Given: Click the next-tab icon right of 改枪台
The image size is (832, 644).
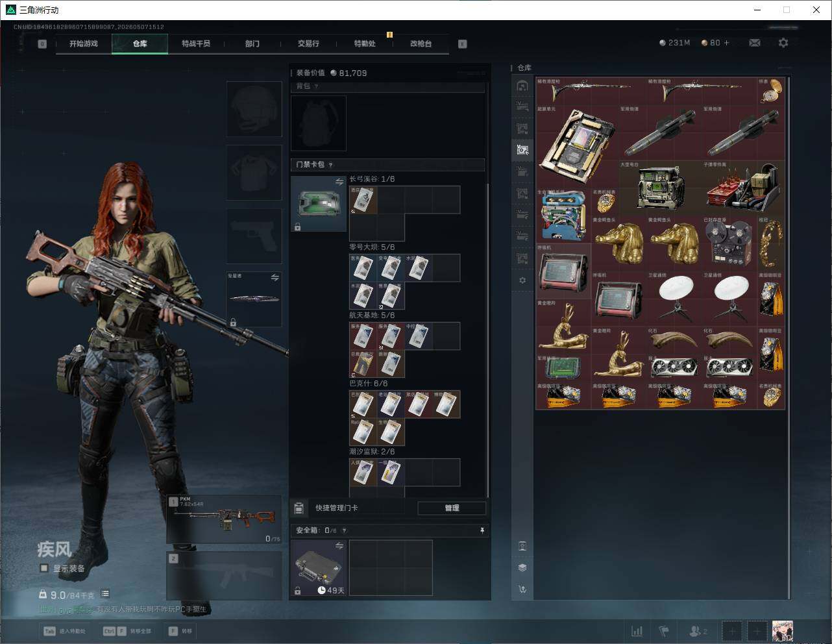Looking at the screenshot, I should [x=463, y=44].
